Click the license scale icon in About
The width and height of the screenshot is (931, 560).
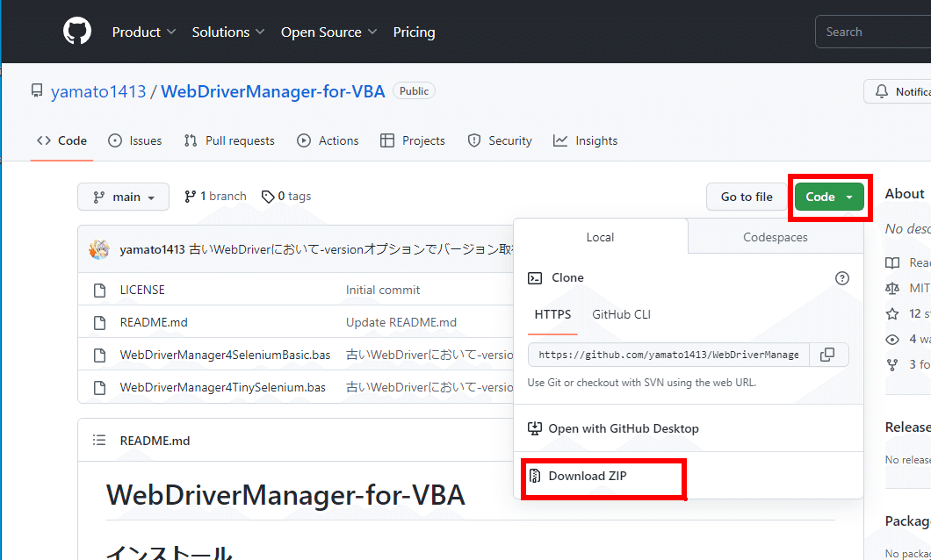click(892, 288)
